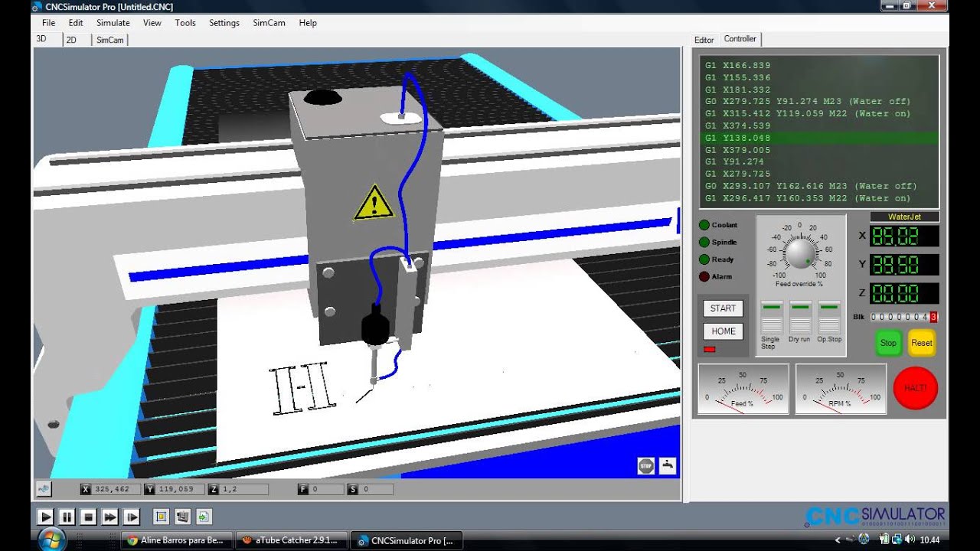This screenshot has height=551, width=980.
Task: Click the STOP sign icon in 3D view
Action: coord(646,465)
